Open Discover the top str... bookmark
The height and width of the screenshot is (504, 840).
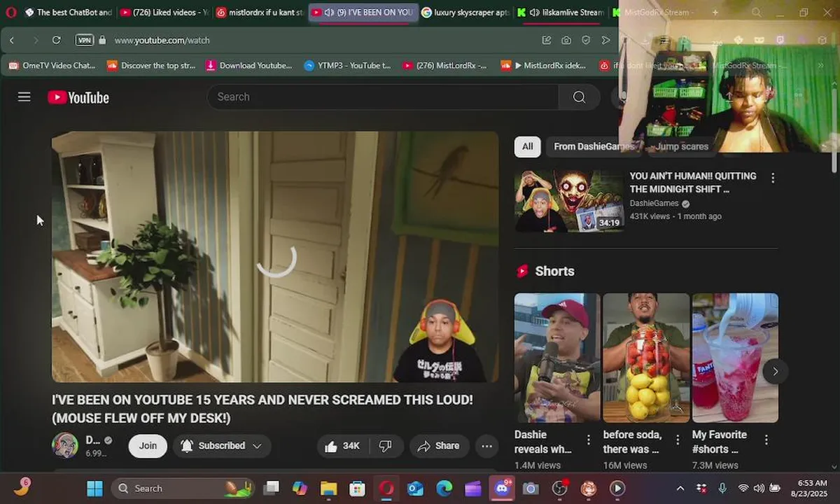(x=151, y=66)
